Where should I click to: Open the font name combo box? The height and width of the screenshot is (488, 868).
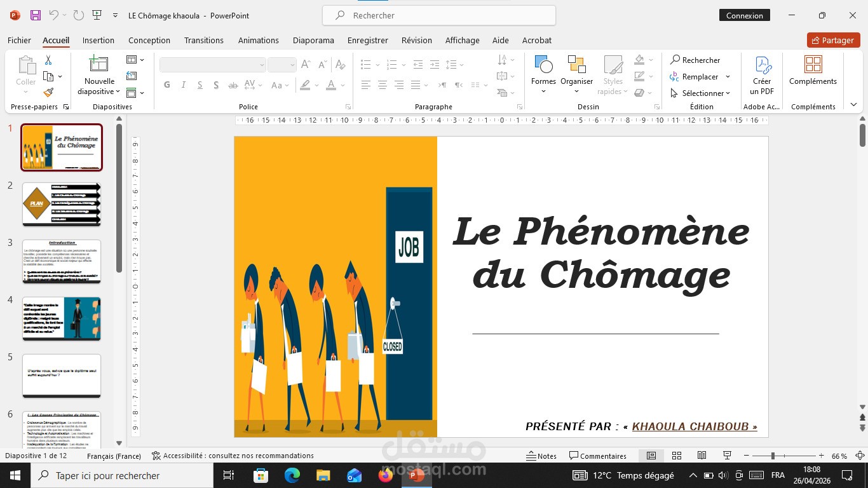[212, 65]
